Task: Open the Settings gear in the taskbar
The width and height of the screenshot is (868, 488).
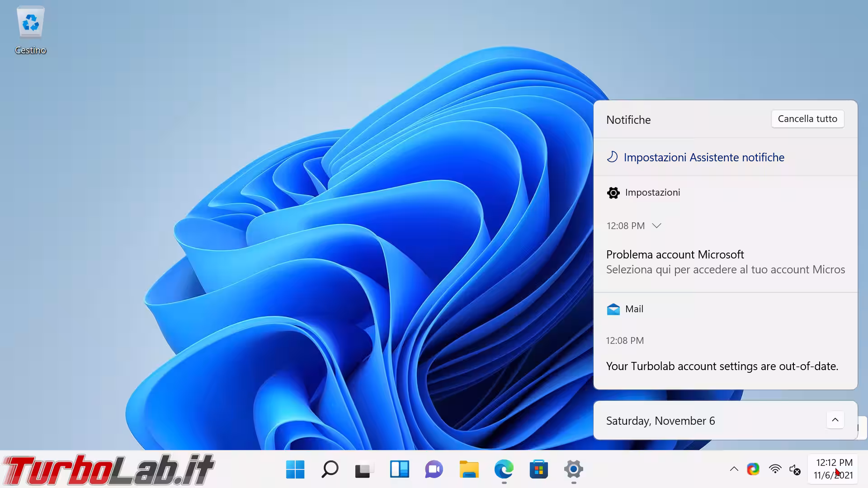Action: click(x=573, y=469)
